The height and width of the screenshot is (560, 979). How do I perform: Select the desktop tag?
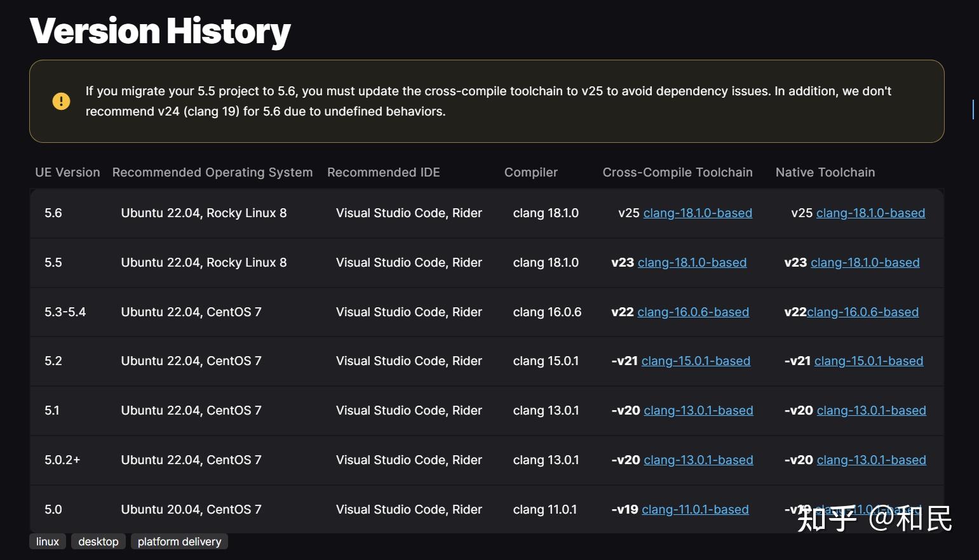point(98,542)
